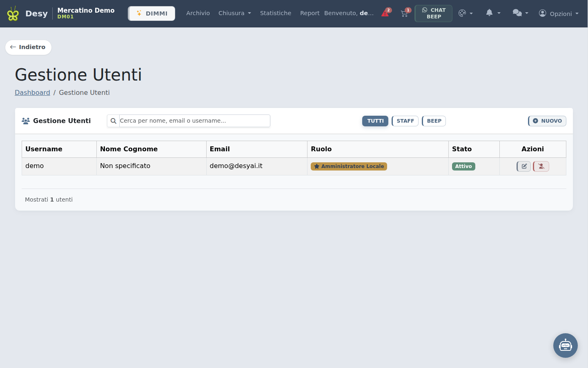Open the Report menu item

point(310,13)
